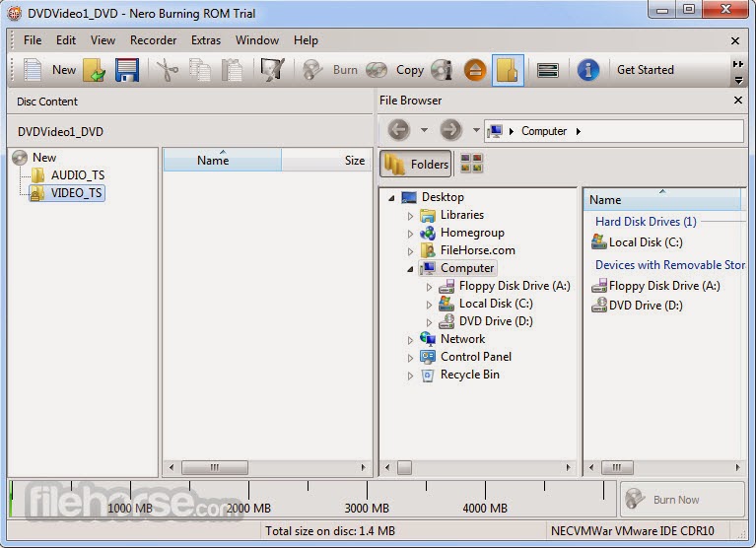The image size is (756, 548).
Task: Select the AUDIO_TS folder in the disc tree
Action: (78, 175)
